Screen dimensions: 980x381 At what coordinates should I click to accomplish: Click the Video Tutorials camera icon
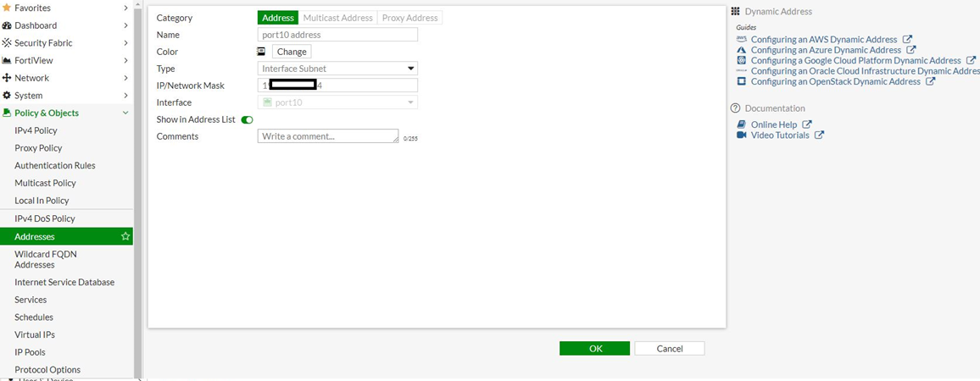click(x=742, y=135)
